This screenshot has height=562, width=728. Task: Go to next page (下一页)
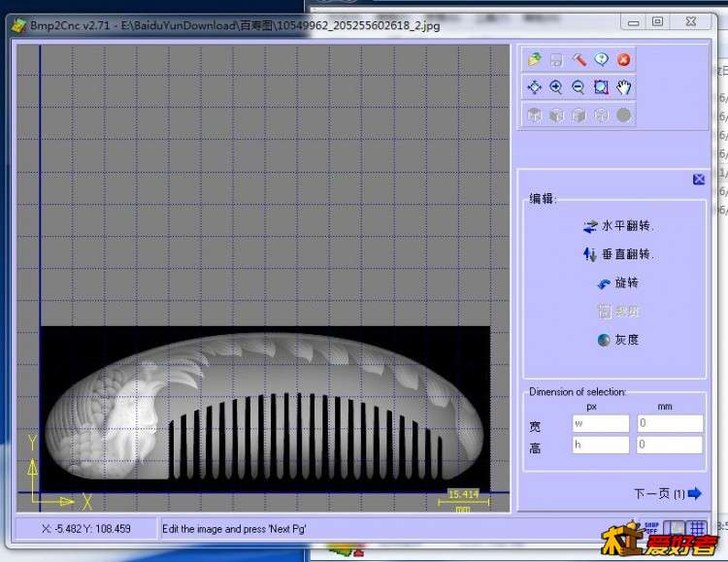click(x=667, y=494)
